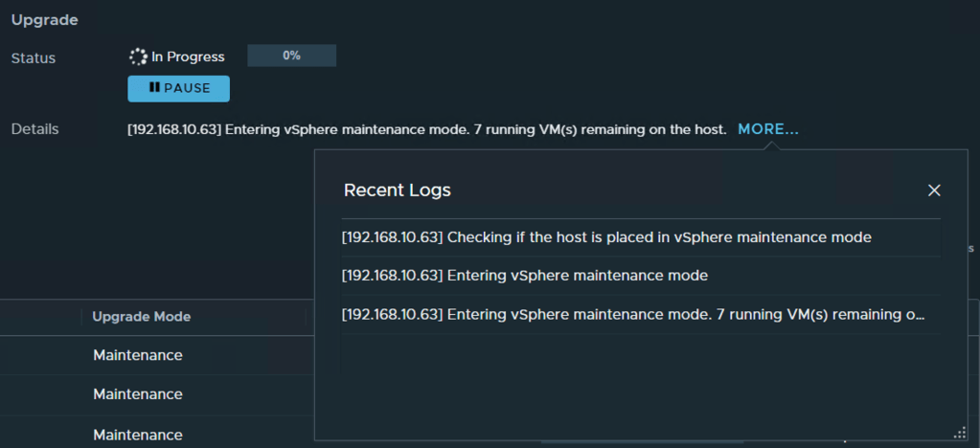This screenshot has height=448, width=980.
Task: Click the 0% upgrade progress bar
Action: click(291, 56)
